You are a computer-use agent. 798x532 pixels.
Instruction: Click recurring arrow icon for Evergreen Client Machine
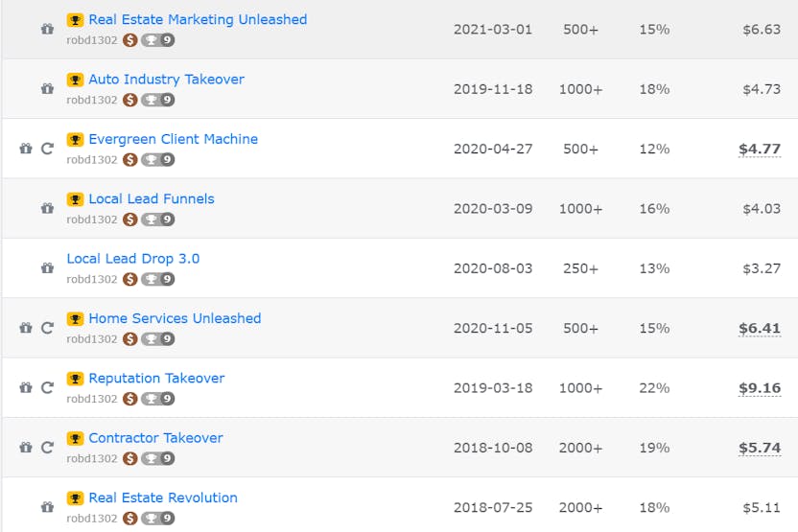tap(47, 149)
